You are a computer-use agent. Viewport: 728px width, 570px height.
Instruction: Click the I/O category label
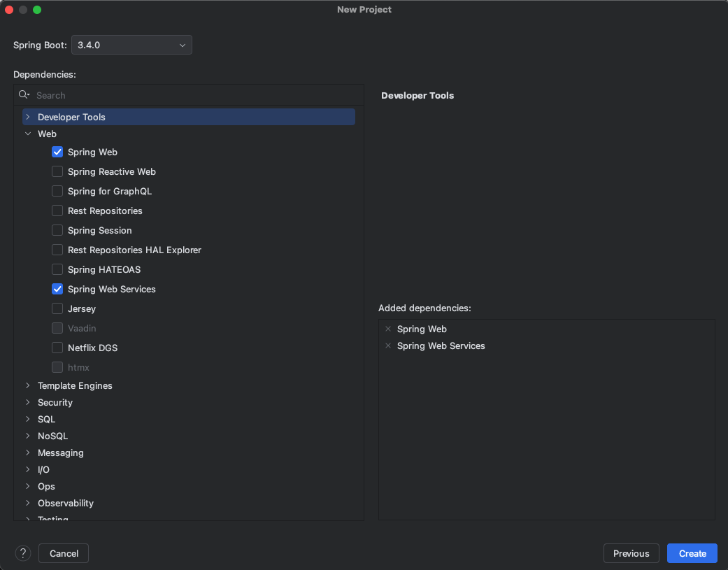click(43, 469)
